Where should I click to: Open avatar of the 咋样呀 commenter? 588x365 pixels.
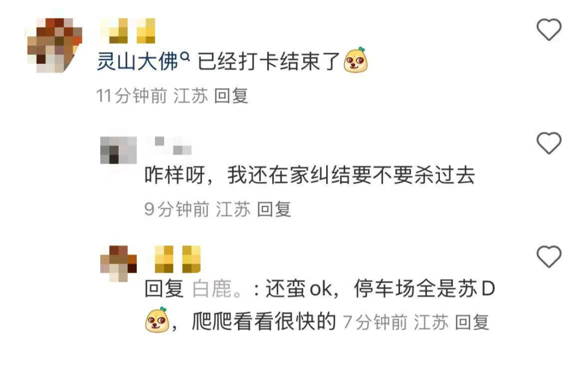pos(119,150)
